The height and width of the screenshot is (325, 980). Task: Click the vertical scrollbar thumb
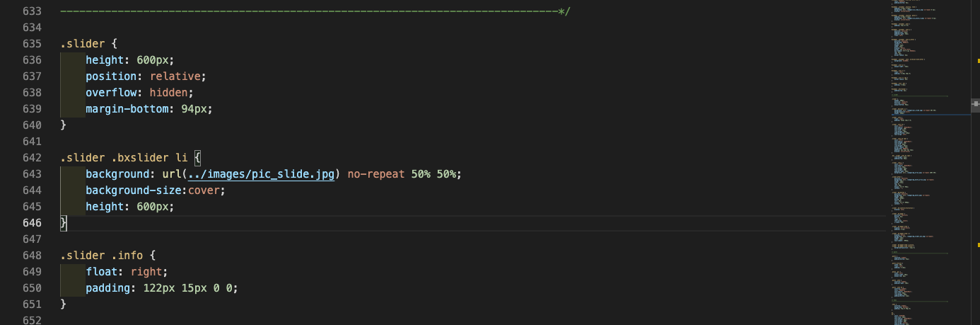pos(975,104)
